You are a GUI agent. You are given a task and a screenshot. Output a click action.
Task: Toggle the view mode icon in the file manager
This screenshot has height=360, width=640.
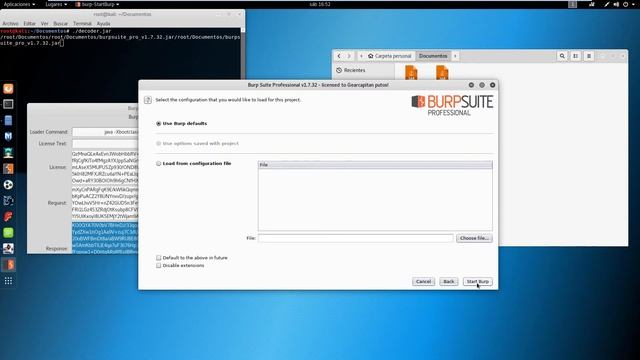(576, 56)
